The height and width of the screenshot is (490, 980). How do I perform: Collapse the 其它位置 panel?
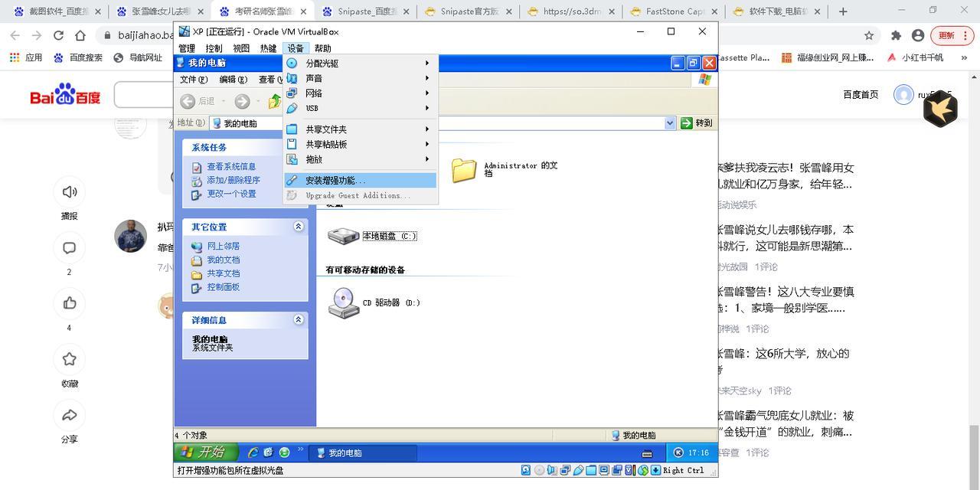tap(299, 227)
